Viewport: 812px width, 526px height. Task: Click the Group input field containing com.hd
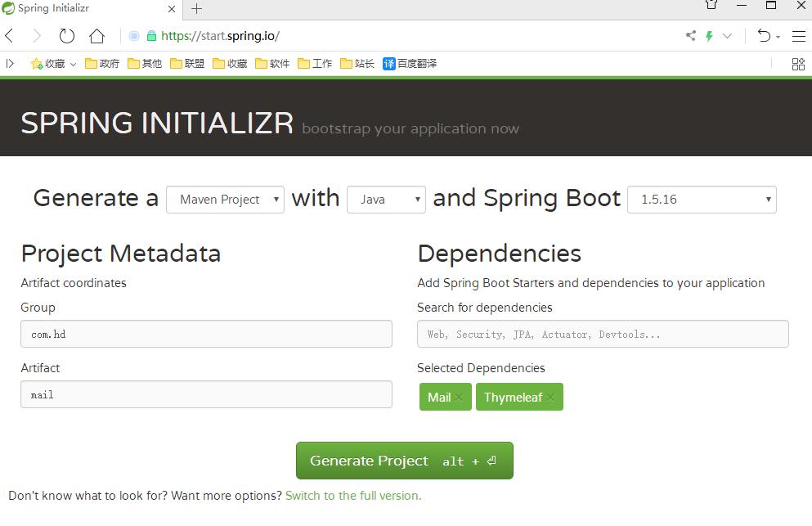pos(206,334)
